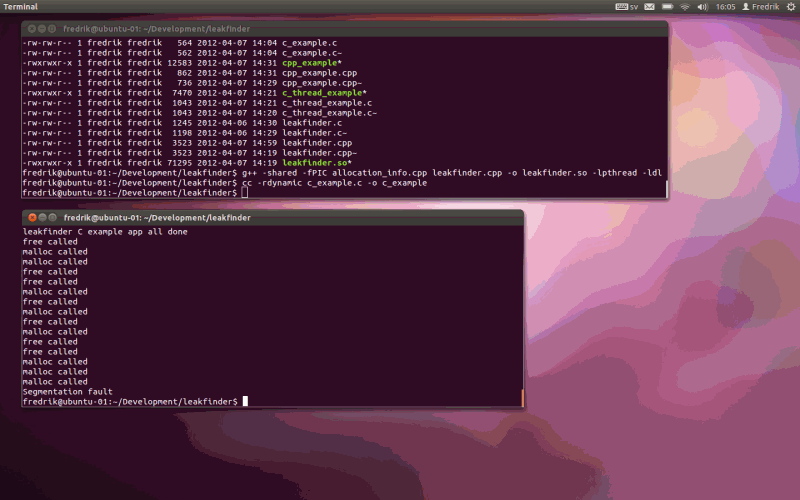Viewport: 800px width, 500px height.
Task: Open the Wi-Fi network indicator
Action: point(685,7)
